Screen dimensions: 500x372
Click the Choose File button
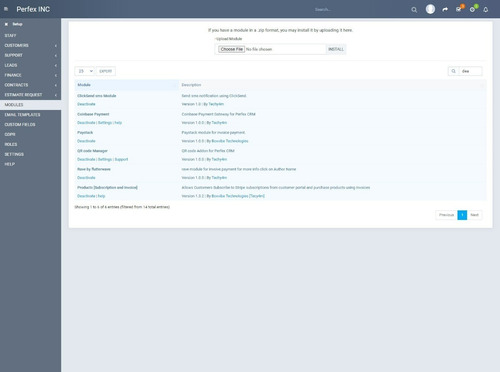pos(231,49)
